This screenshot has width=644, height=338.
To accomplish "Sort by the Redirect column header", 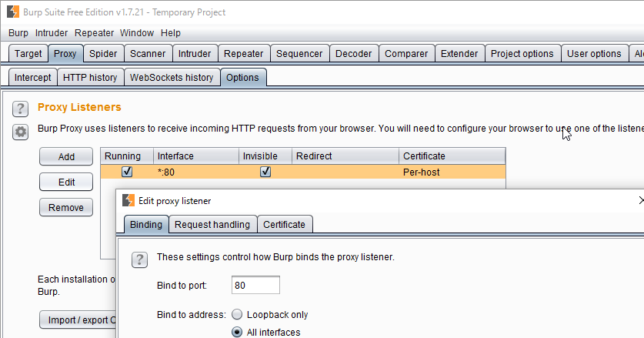I will click(x=345, y=156).
